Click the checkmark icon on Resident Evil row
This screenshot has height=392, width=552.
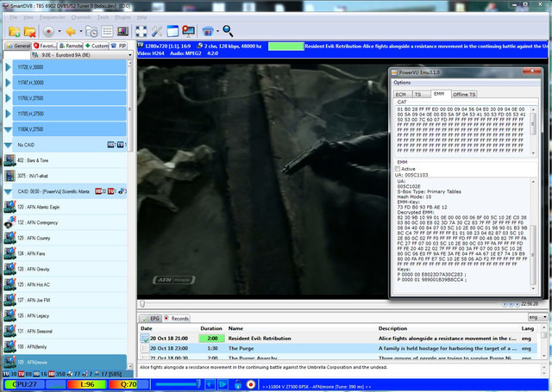point(145,339)
